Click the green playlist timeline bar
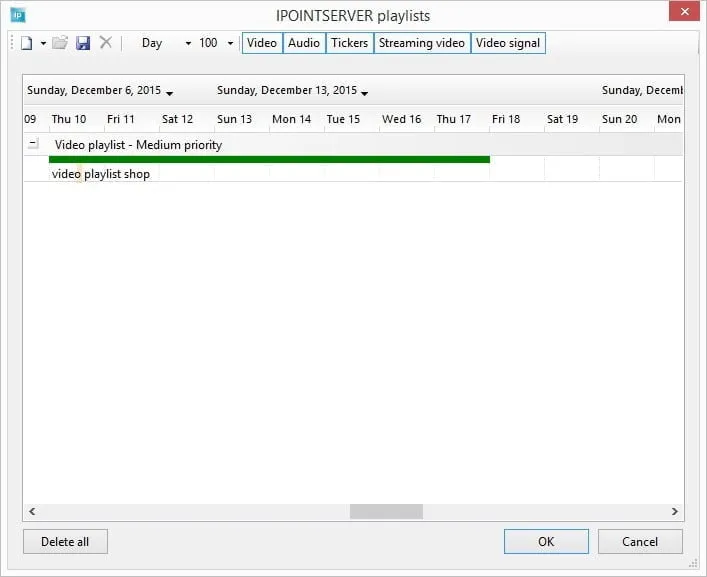 click(269, 159)
